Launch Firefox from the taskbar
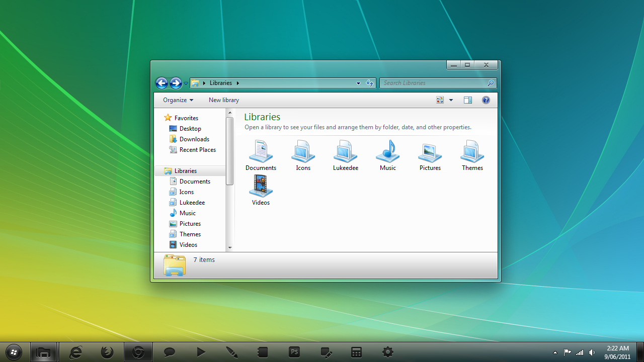644x362 pixels. click(x=107, y=352)
